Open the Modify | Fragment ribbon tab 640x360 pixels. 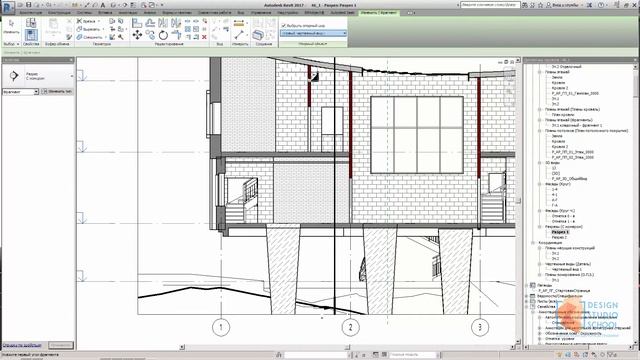[x=378, y=13]
